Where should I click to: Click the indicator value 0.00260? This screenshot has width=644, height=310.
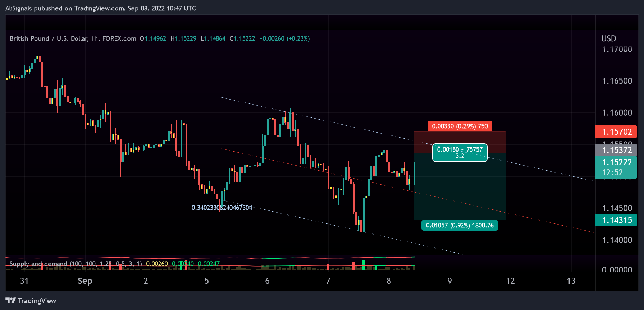click(157, 264)
